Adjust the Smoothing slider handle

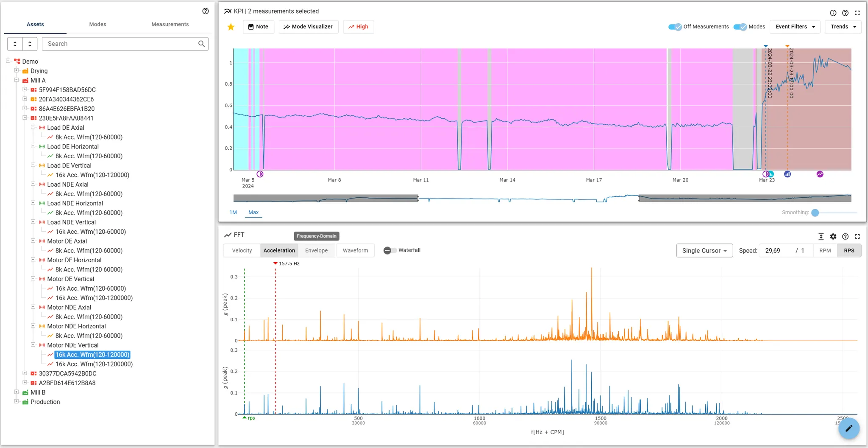815,213
